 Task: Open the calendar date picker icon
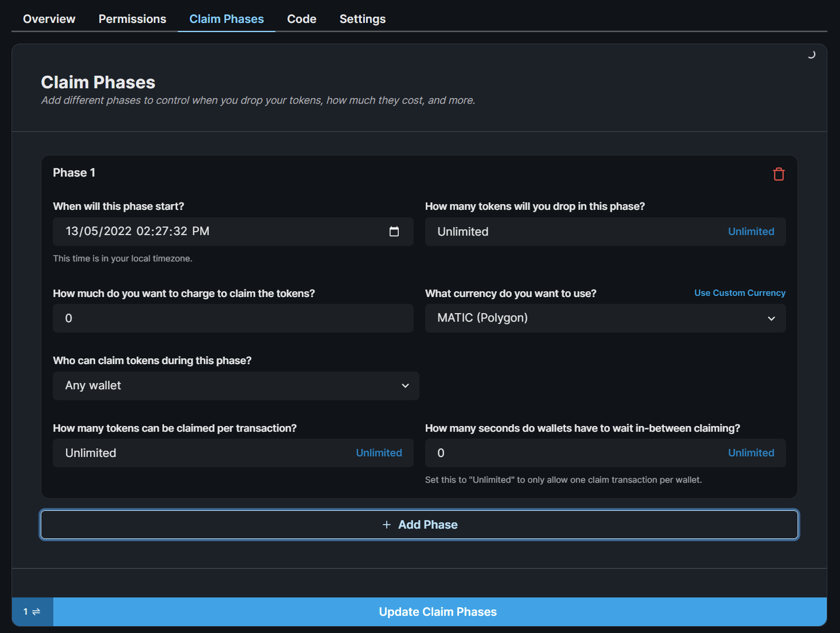click(x=395, y=232)
